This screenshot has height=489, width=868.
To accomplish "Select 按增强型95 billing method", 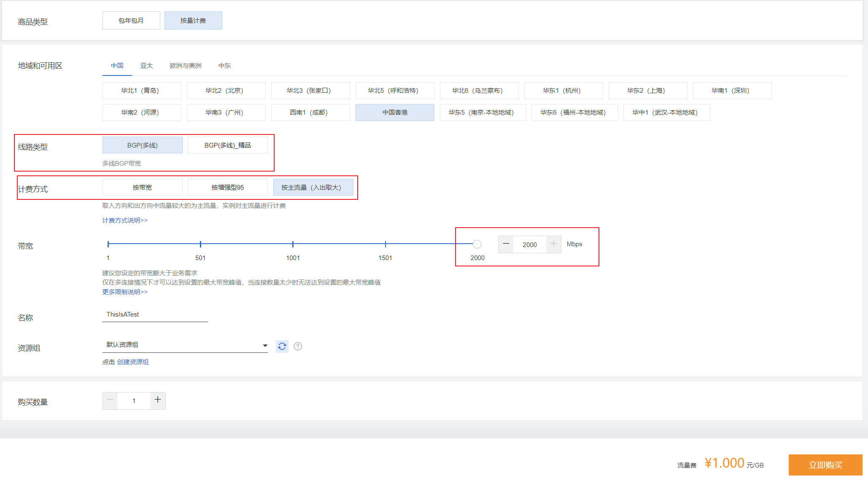I will click(228, 187).
